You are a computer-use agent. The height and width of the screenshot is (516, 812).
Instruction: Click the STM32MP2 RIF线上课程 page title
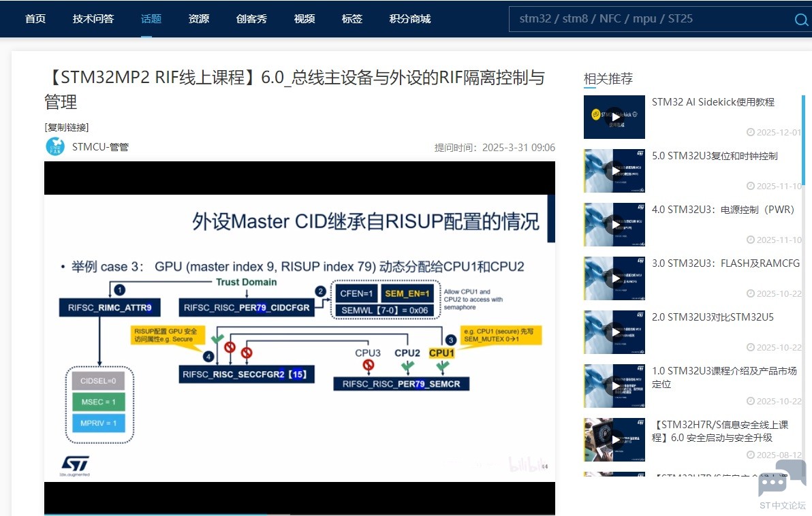click(295, 89)
